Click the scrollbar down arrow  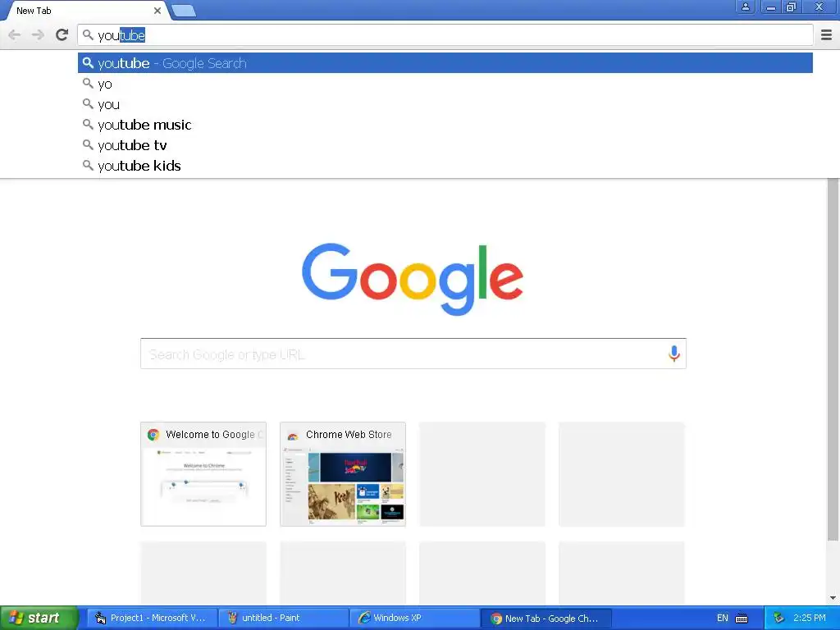click(833, 598)
